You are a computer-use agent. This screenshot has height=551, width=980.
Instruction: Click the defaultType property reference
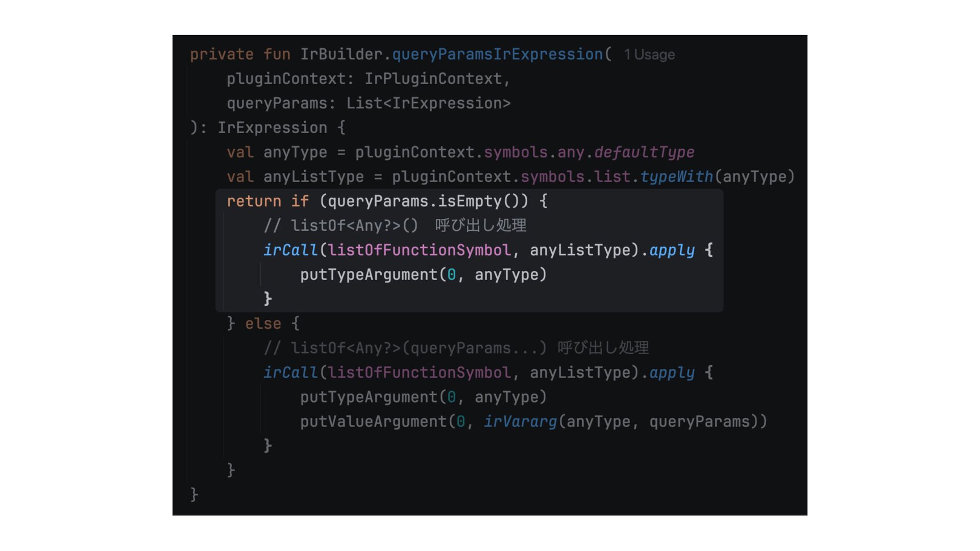tap(644, 152)
